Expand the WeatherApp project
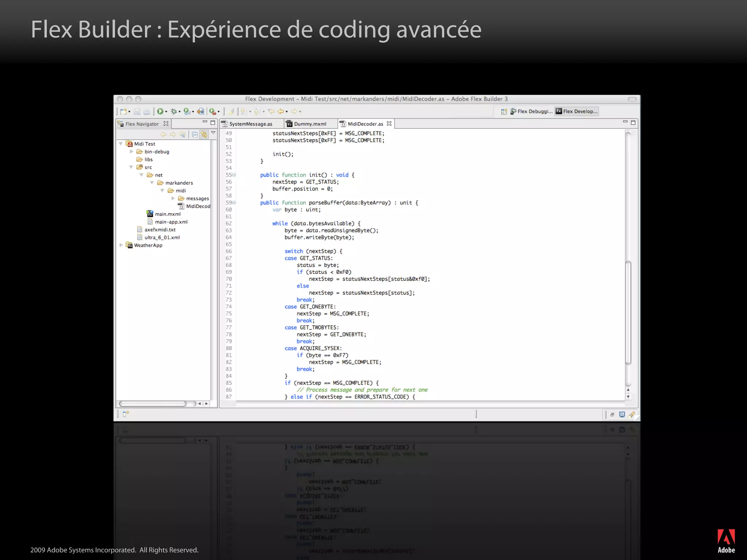 (121, 245)
